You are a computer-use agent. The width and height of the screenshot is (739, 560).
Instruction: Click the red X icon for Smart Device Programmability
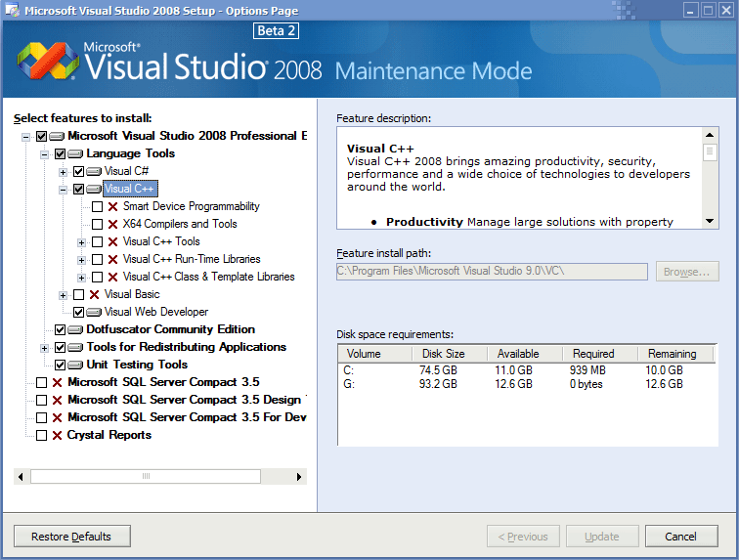click(x=112, y=206)
